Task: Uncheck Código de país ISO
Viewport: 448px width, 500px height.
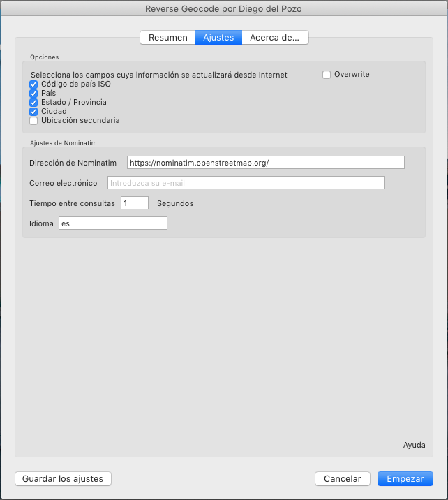Action: coord(33,84)
